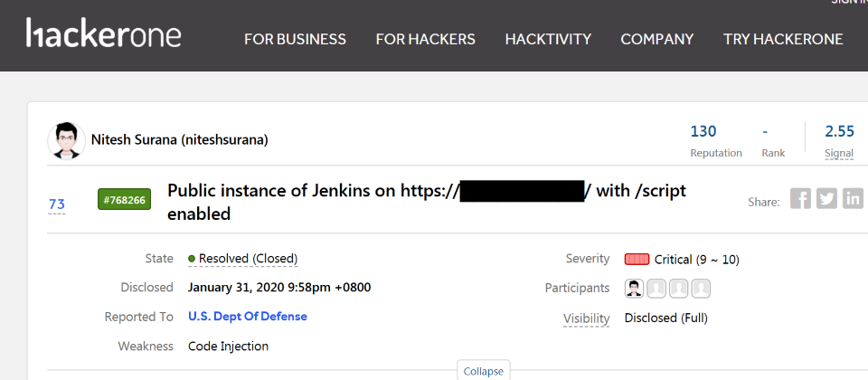The image size is (868, 380).
Task: Click the HackerOne logo
Action: tap(103, 33)
